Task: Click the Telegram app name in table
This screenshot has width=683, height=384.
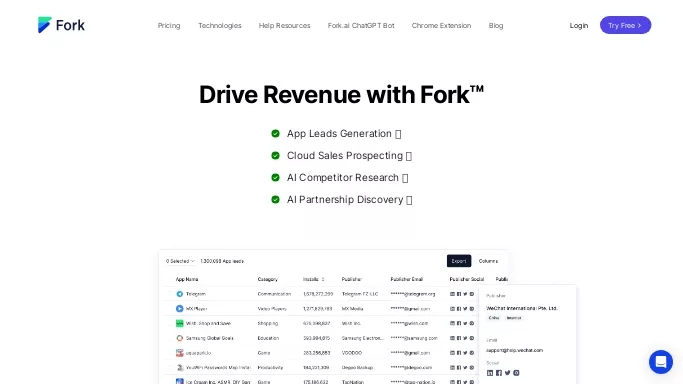Action: [196, 294]
